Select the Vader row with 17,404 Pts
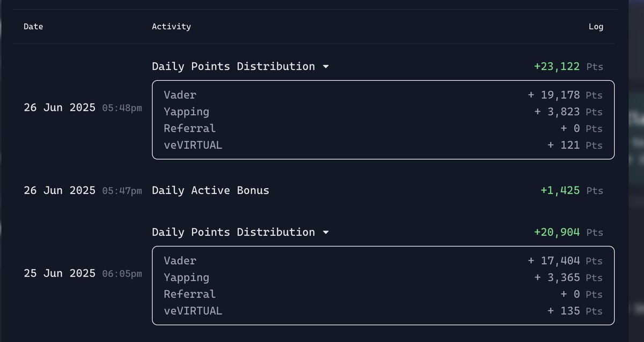 [383, 261]
